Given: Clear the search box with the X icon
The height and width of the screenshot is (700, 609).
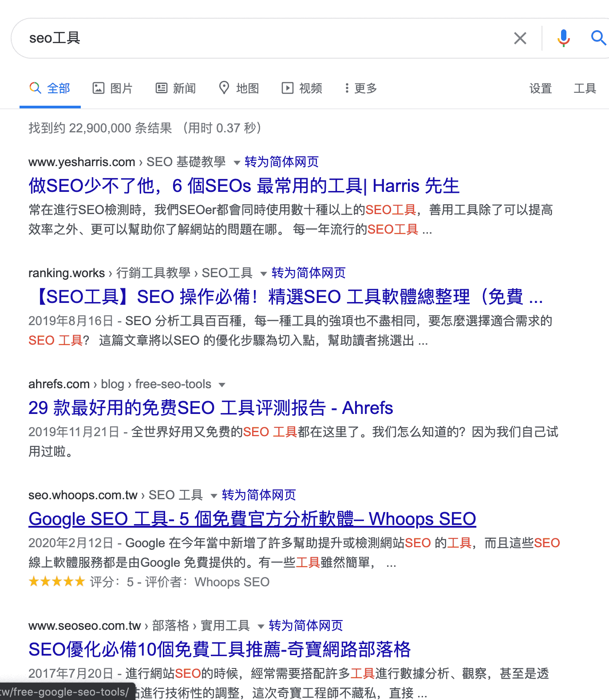Looking at the screenshot, I should 520,38.
